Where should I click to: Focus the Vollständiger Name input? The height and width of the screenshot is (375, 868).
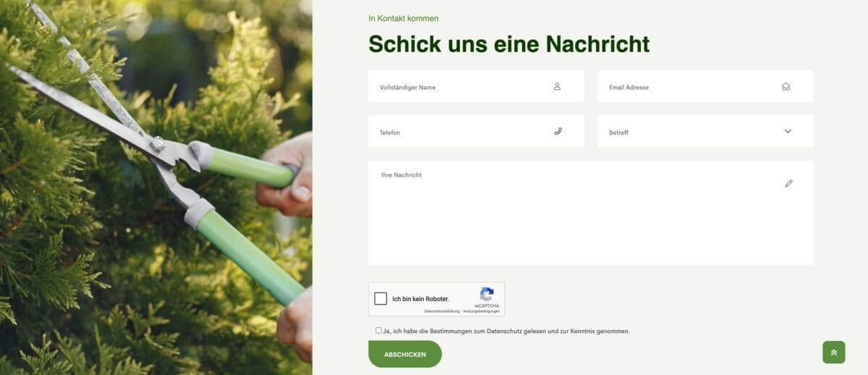tap(476, 86)
